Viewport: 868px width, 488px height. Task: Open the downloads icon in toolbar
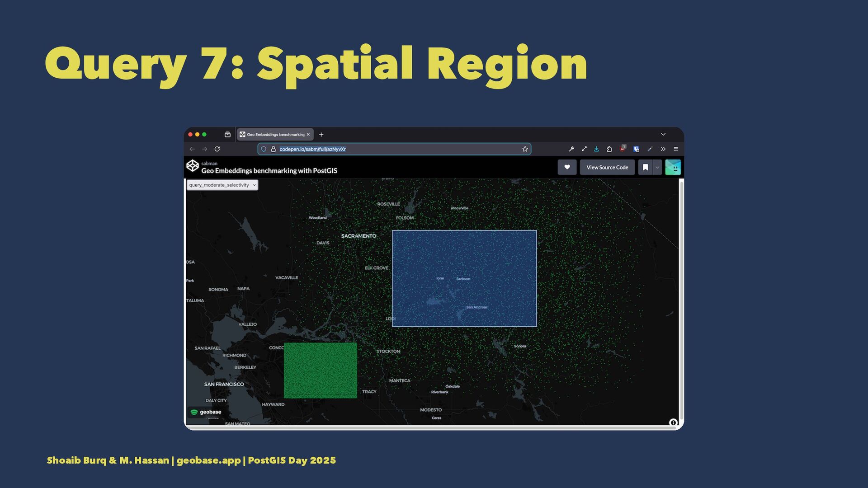tap(596, 149)
